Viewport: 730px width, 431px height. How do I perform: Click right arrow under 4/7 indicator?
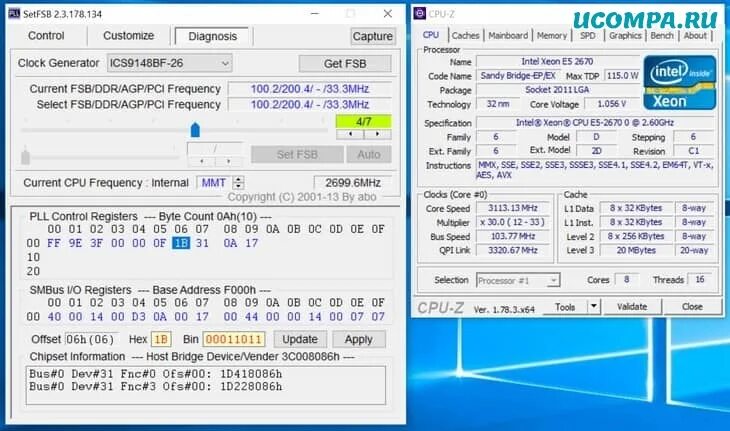tap(377, 134)
